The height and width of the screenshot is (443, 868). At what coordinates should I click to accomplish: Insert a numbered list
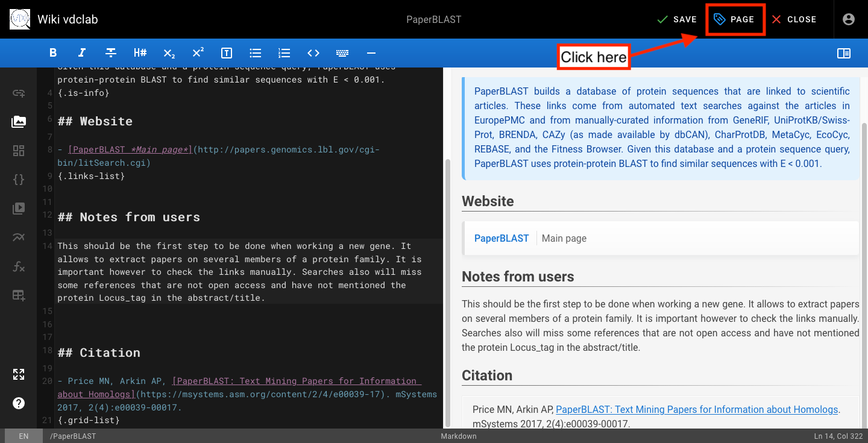(x=285, y=53)
